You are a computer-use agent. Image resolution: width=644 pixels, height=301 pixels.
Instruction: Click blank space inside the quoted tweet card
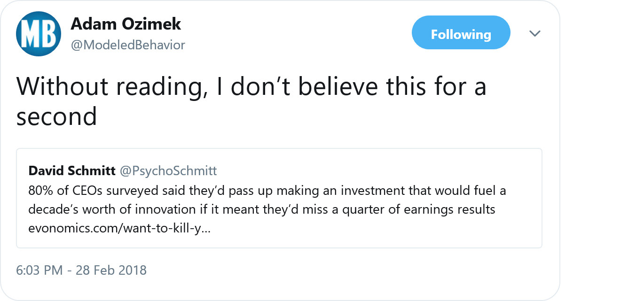pos(376,231)
